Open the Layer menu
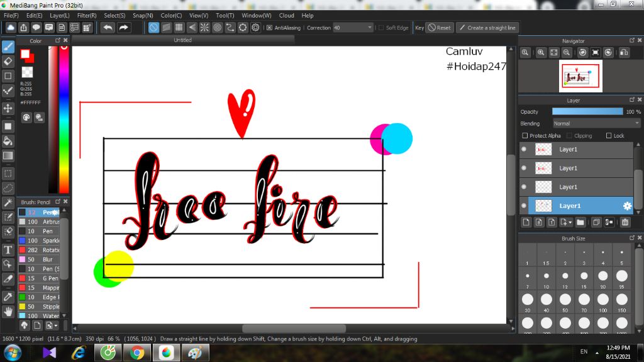Viewport: 644px width, 362px height. 60,15
